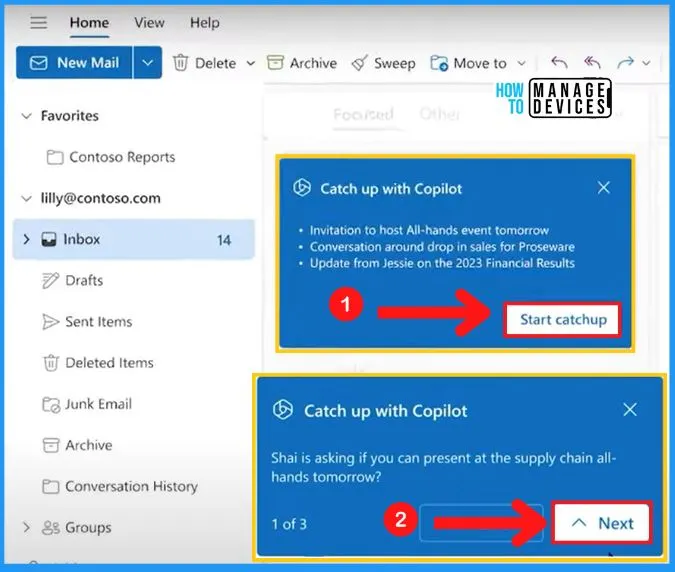The width and height of the screenshot is (675, 572).
Task: Expand the Groups section chevron
Action: point(27,527)
